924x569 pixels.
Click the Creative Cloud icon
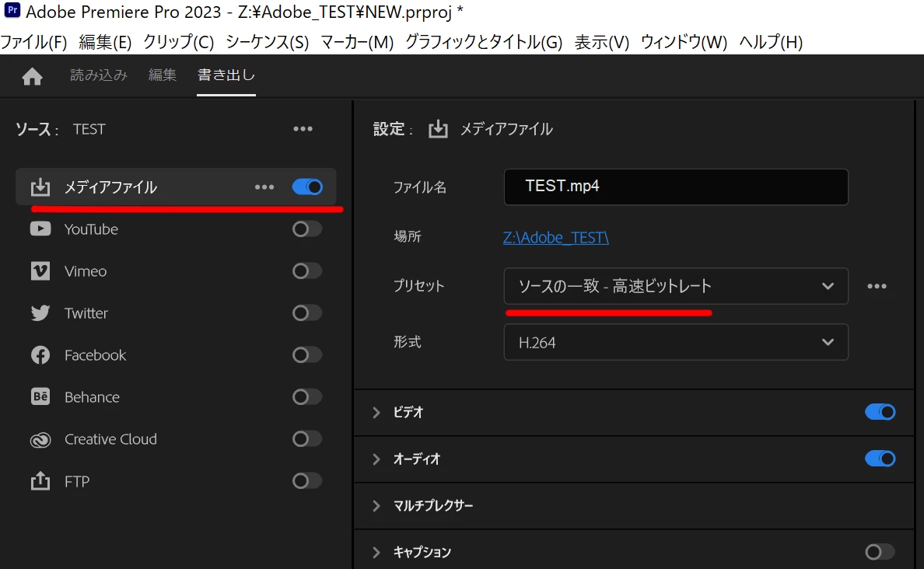coord(40,439)
